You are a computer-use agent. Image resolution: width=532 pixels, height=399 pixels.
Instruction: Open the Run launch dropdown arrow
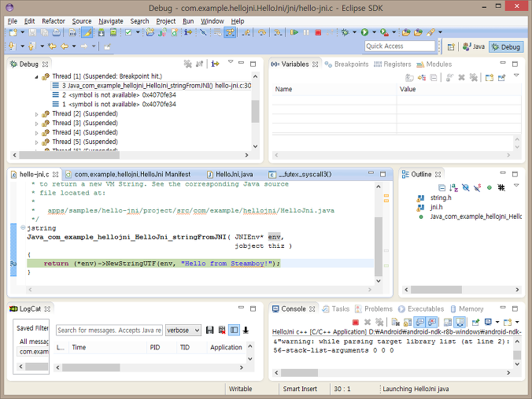tap(374, 32)
